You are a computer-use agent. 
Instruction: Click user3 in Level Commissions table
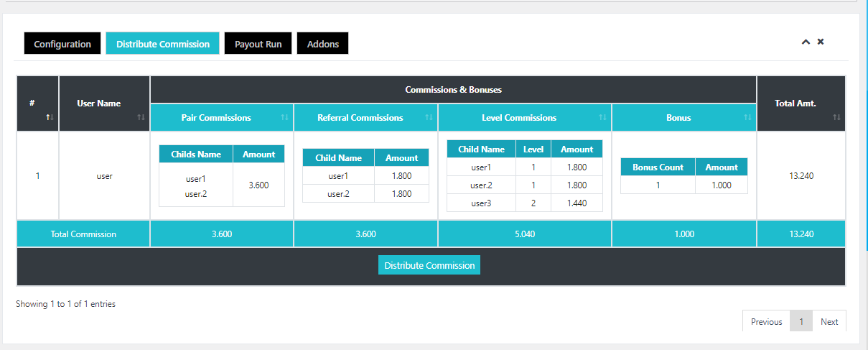(481, 203)
